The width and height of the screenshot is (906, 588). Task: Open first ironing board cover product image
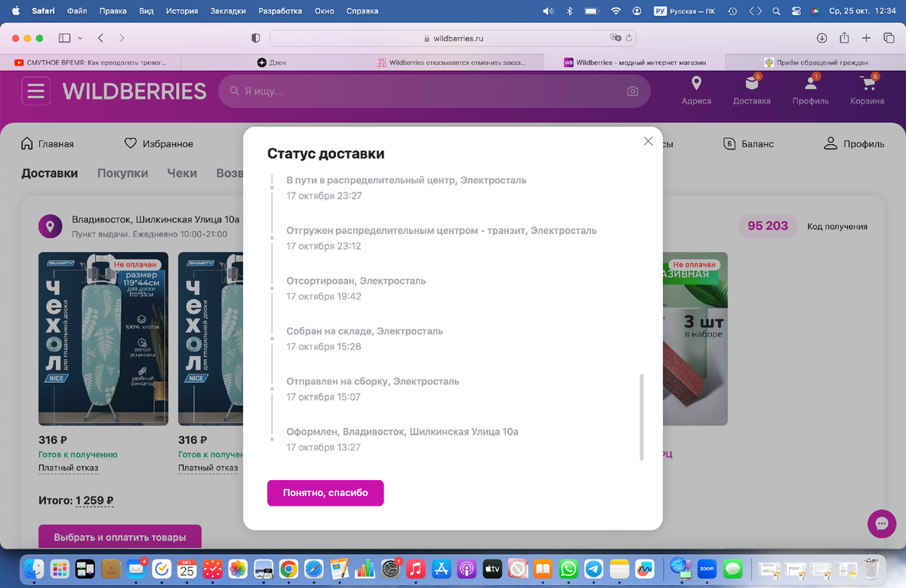tap(103, 339)
